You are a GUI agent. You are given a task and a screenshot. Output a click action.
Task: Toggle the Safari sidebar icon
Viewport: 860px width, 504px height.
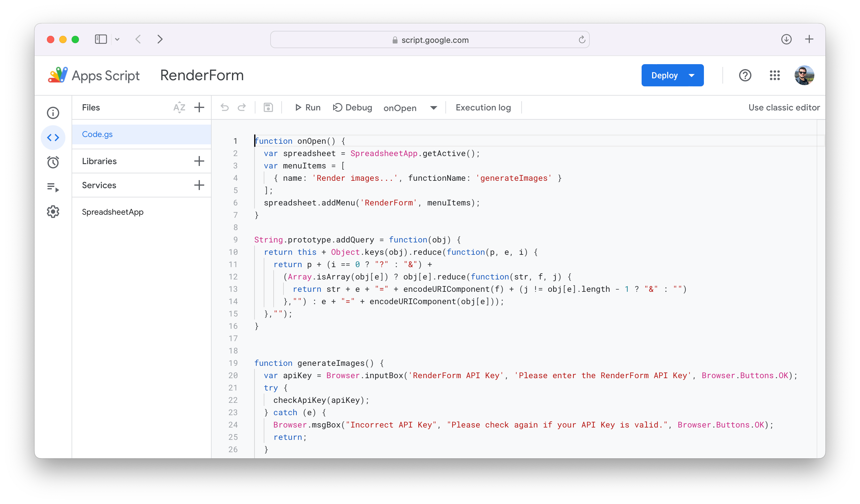click(101, 39)
